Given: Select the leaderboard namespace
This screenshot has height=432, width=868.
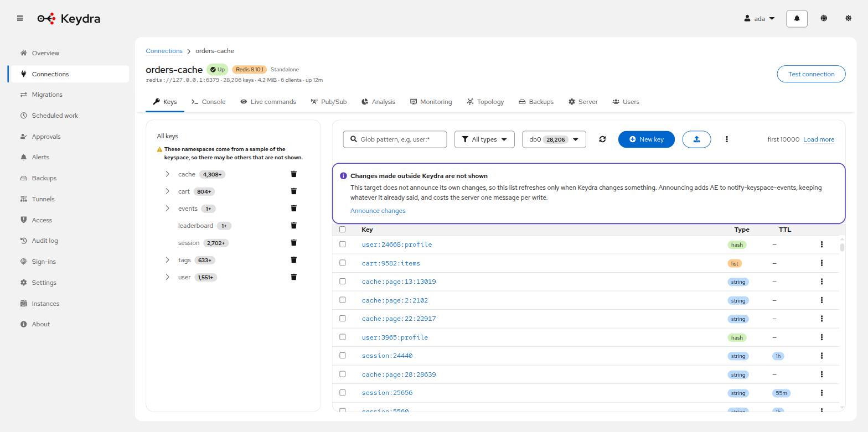Looking at the screenshot, I should pos(195,226).
